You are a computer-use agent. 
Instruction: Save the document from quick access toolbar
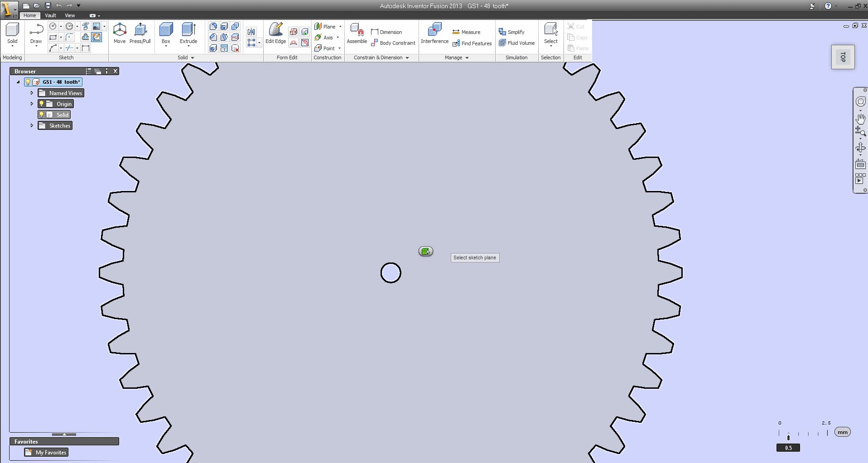(48, 6)
